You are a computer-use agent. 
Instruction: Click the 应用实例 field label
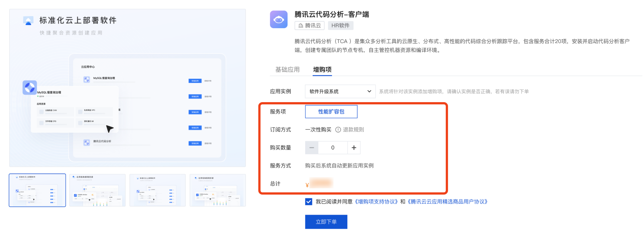280,91
